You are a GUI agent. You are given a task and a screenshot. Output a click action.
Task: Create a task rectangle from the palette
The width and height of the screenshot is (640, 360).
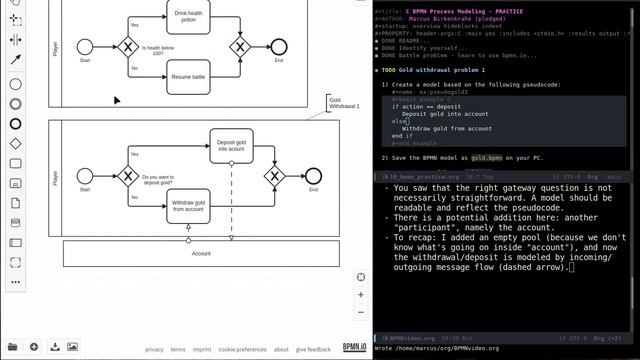(x=16, y=164)
